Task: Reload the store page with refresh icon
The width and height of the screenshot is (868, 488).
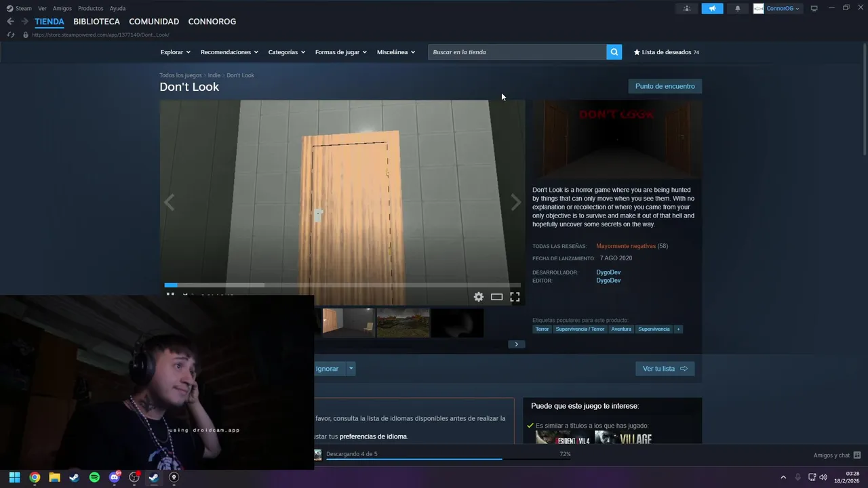Action: 10,35
